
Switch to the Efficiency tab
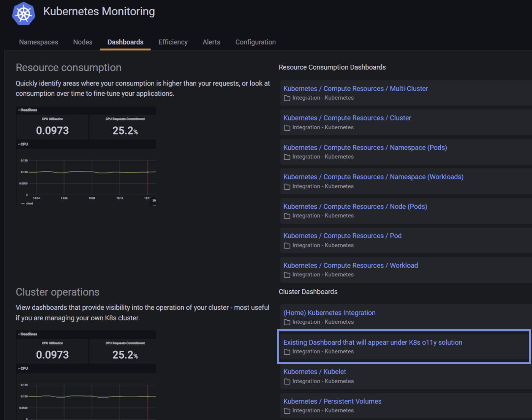(173, 42)
